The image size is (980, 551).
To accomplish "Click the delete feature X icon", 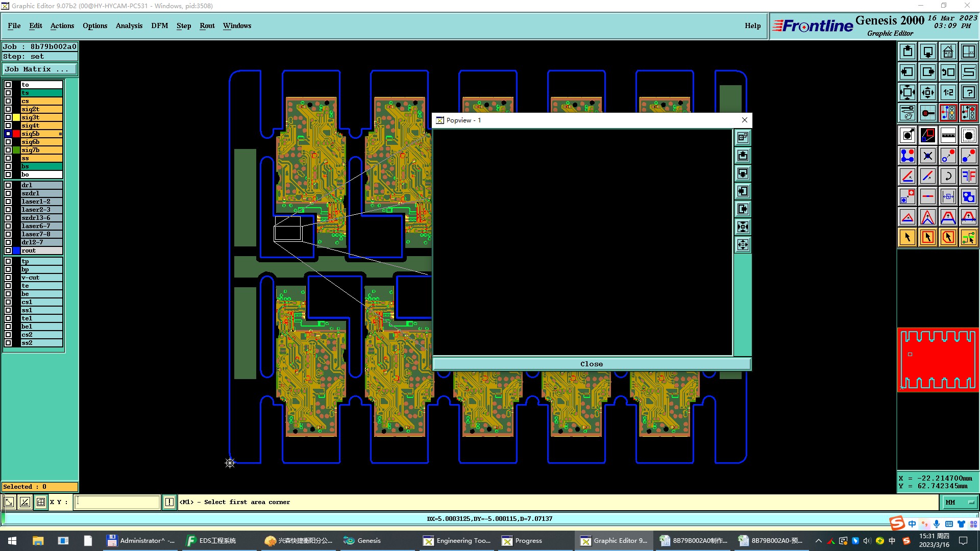I will pyautogui.click(x=927, y=156).
